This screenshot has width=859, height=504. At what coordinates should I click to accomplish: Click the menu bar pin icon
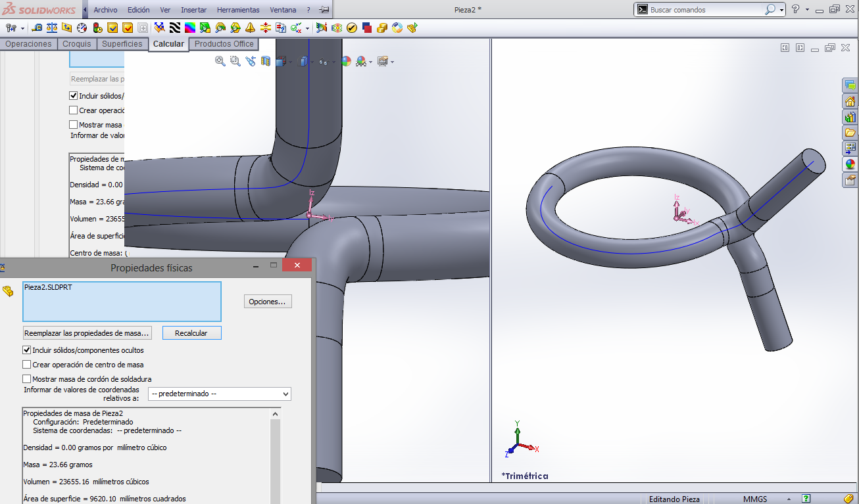coord(324,10)
